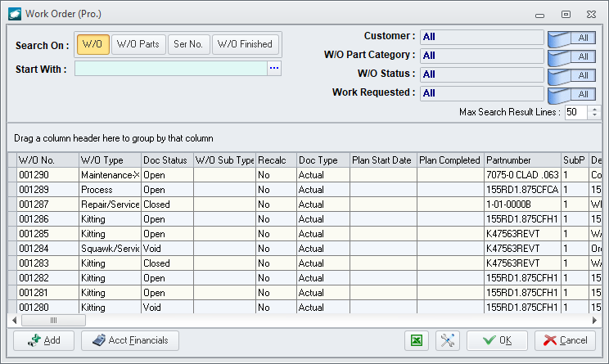
Task: Open the W/O Part Category All selector
Action: (572, 56)
